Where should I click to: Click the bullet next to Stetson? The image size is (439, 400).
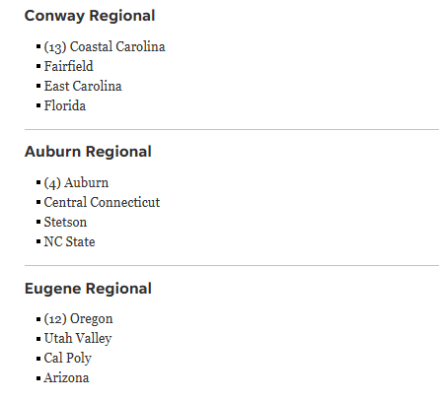click(38, 222)
